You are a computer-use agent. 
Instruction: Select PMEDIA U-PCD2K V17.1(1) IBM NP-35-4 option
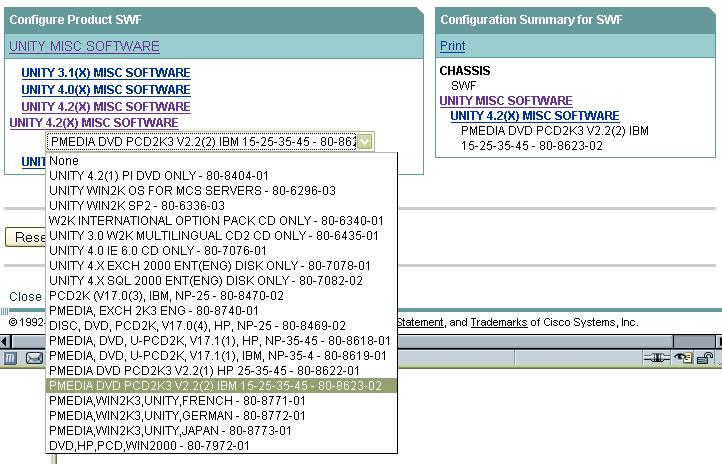(221, 356)
